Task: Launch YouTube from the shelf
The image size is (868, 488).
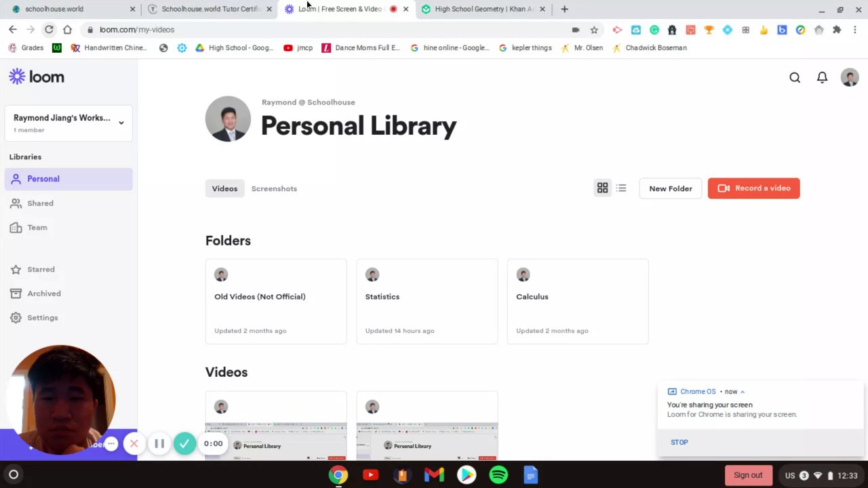Action: pyautogui.click(x=370, y=475)
